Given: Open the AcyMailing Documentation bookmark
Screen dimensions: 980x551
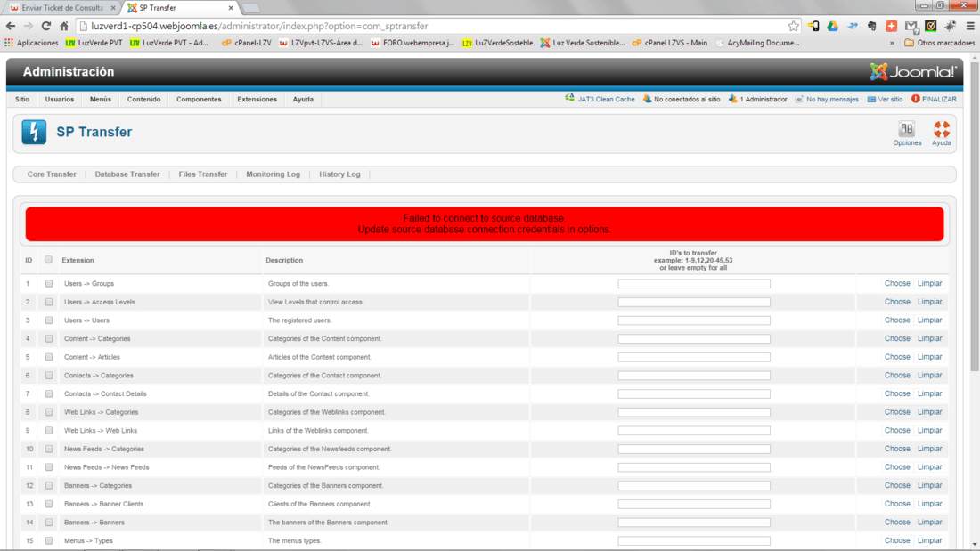Looking at the screenshot, I should [757, 43].
